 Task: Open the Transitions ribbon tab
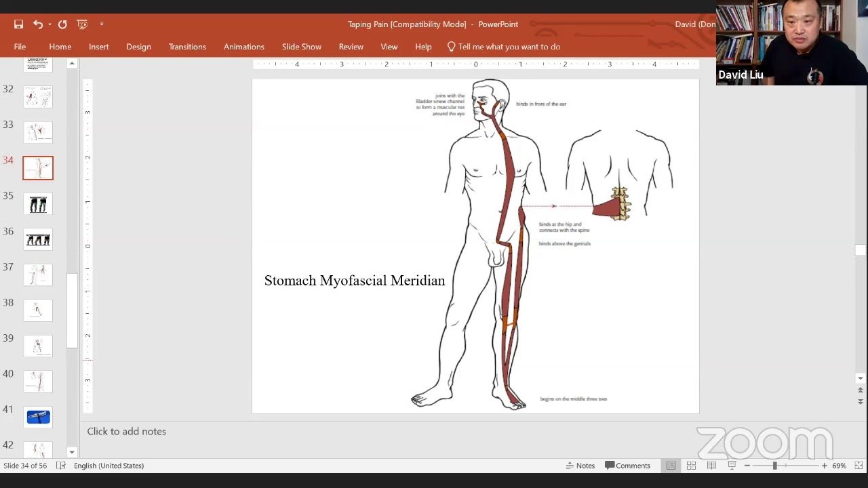tap(187, 47)
